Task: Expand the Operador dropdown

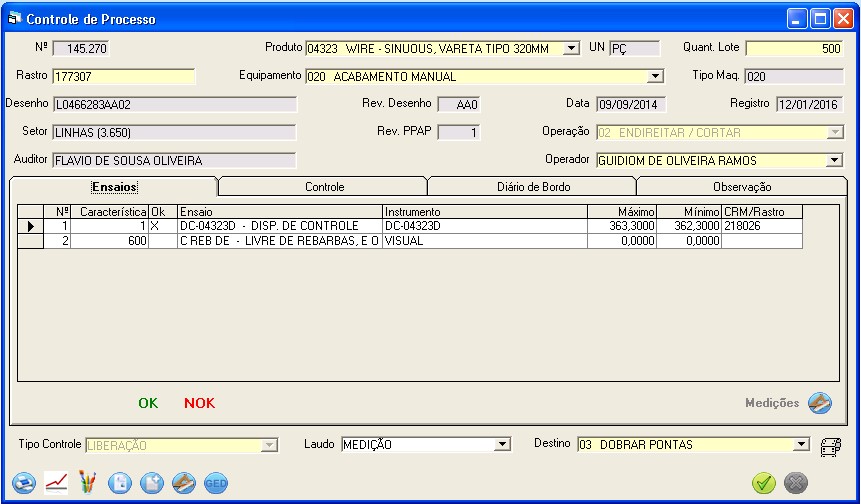Action: click(835, 160)
